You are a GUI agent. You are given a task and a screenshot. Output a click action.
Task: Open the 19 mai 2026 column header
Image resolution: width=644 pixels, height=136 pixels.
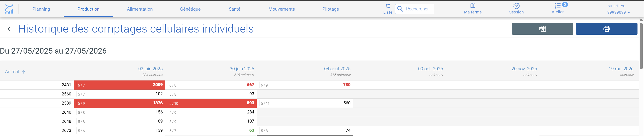[x=621, y=69]
